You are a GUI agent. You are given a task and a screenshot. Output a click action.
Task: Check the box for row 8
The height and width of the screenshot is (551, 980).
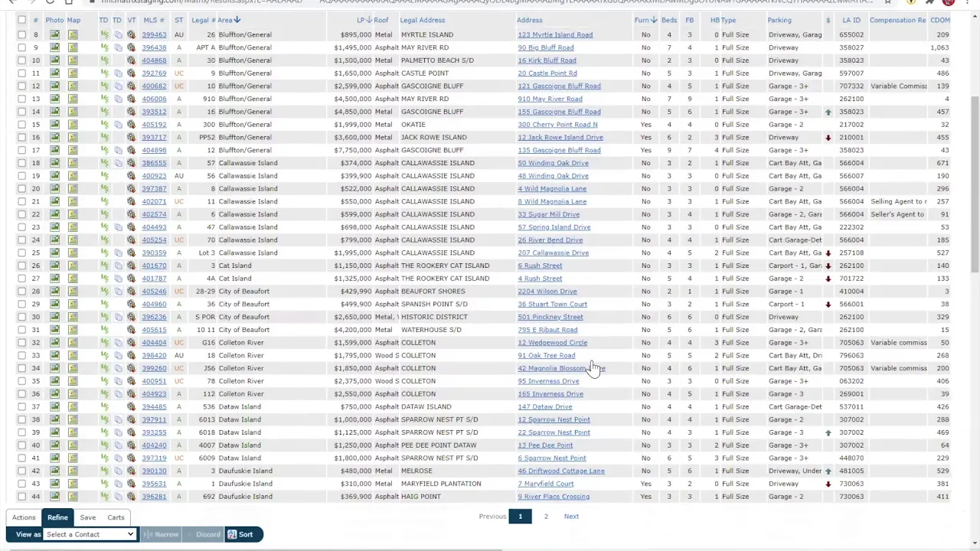point(21,34)
